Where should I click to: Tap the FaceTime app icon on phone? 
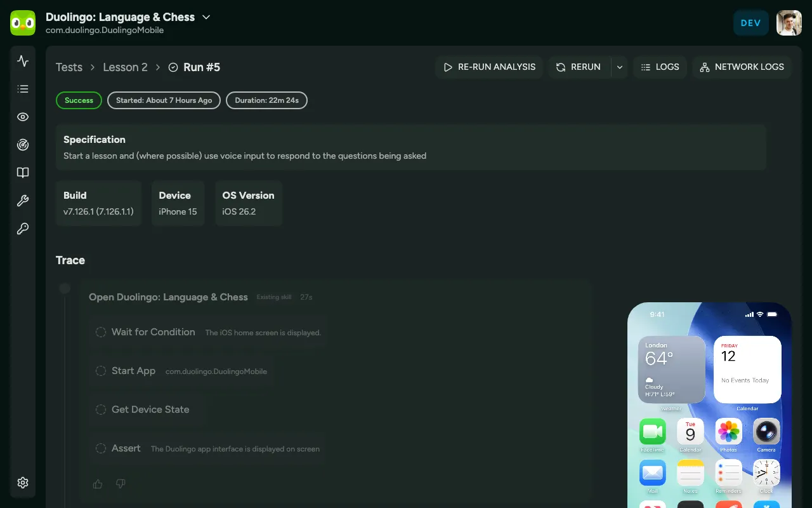point(652,432)
